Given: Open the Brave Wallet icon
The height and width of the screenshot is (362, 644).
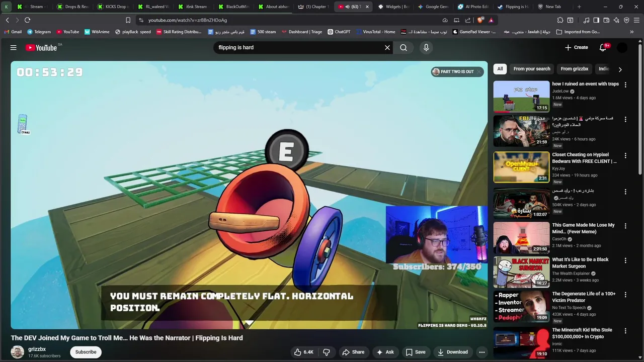Looking at the screenshot, I should [x=606, y=20].
